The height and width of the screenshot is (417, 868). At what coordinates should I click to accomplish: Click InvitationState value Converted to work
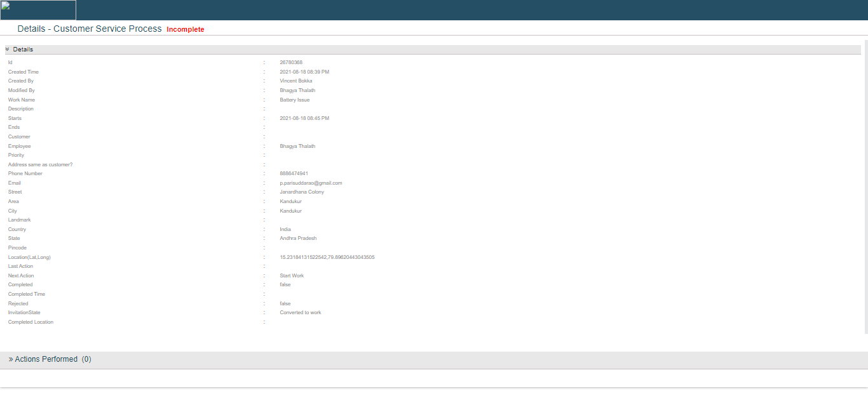[x=301, y=313]
